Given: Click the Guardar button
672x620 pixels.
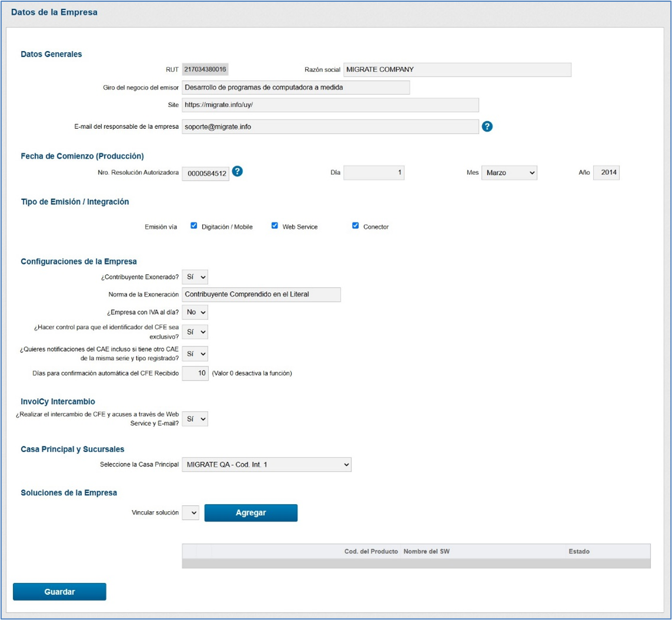Looking at the screenshot, I should coord(59,592).
